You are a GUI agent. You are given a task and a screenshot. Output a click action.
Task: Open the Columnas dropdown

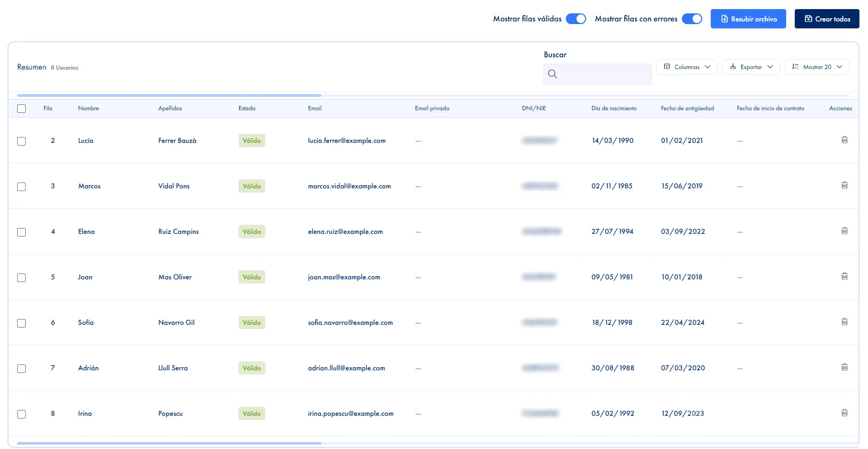pos(687,67)
